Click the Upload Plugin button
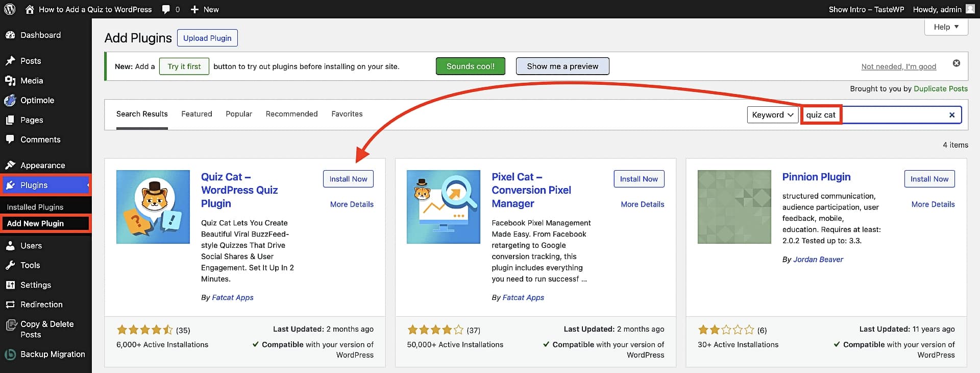 click(207, 38)
